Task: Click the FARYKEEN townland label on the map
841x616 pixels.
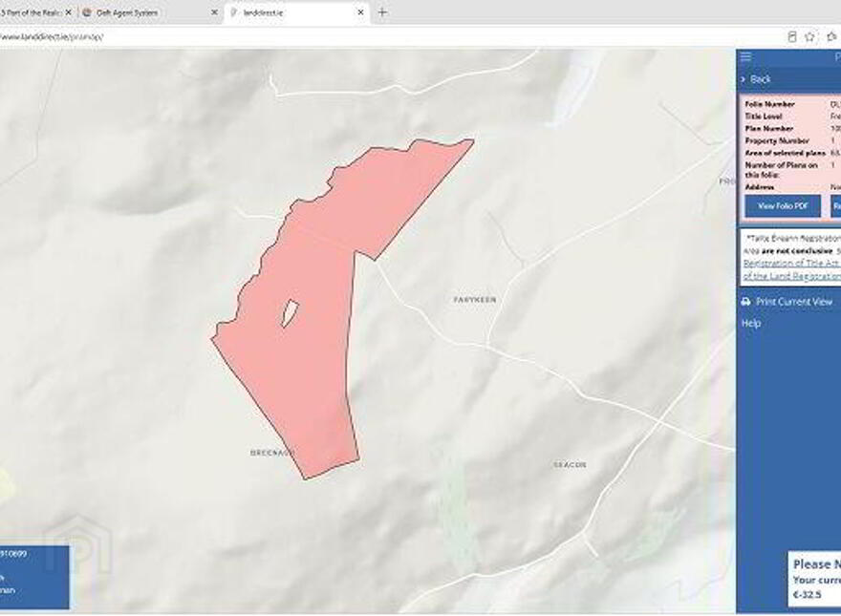Action: 475,300
